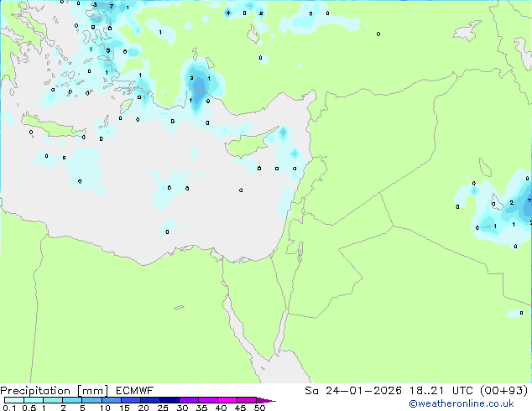Select the 30–35 mm purple legend swatch
This screenshot has height=411, width=532.
click(189, 400)
